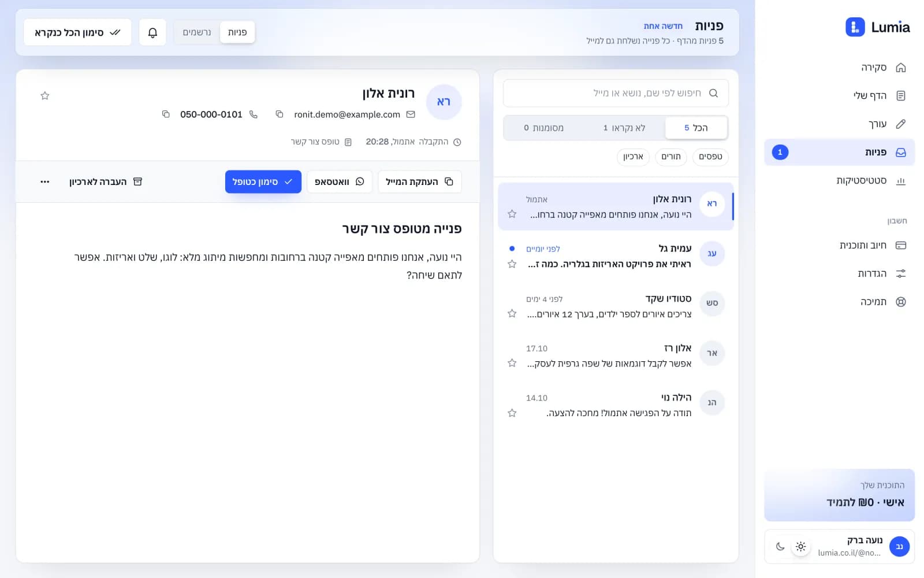Image resolution: width=924 pixels, height=578 pixels.
Task: Open הגדרות settings in sidebar
Action: [x=839, y=274]
